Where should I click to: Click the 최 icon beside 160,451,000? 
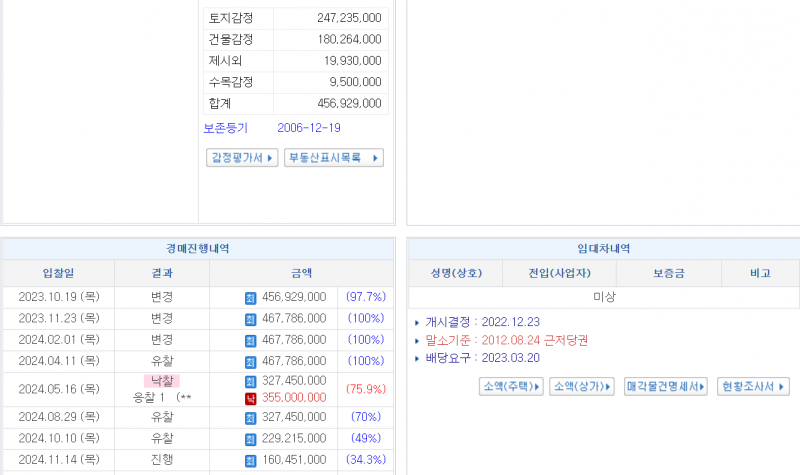tap(250, 460)
